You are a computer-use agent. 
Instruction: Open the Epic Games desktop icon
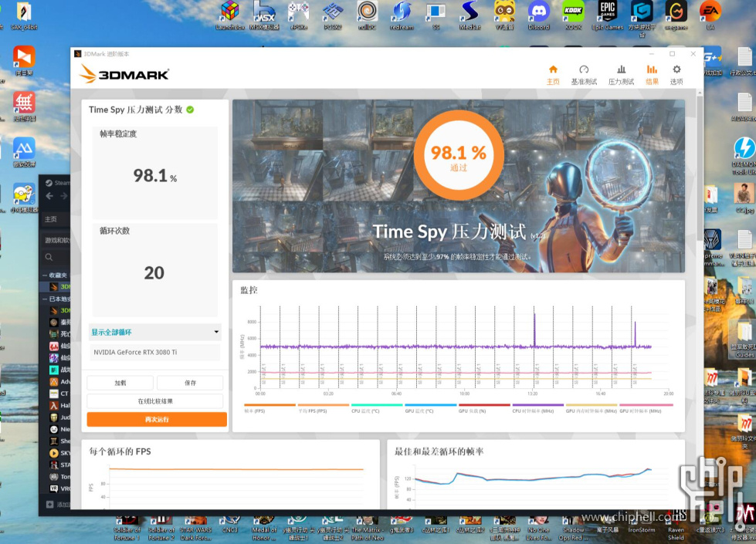[608, 15]
